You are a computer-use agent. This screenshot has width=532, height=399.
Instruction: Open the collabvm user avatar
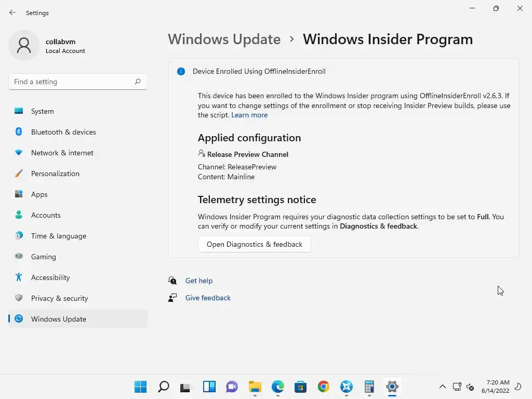click(24, 45)
